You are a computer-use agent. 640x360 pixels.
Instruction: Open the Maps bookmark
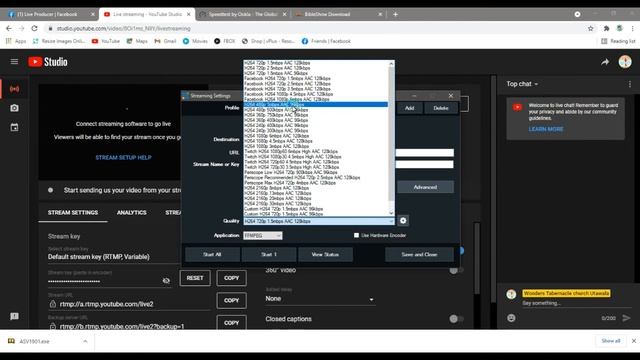pyautogui.click(x=137, y=41)
